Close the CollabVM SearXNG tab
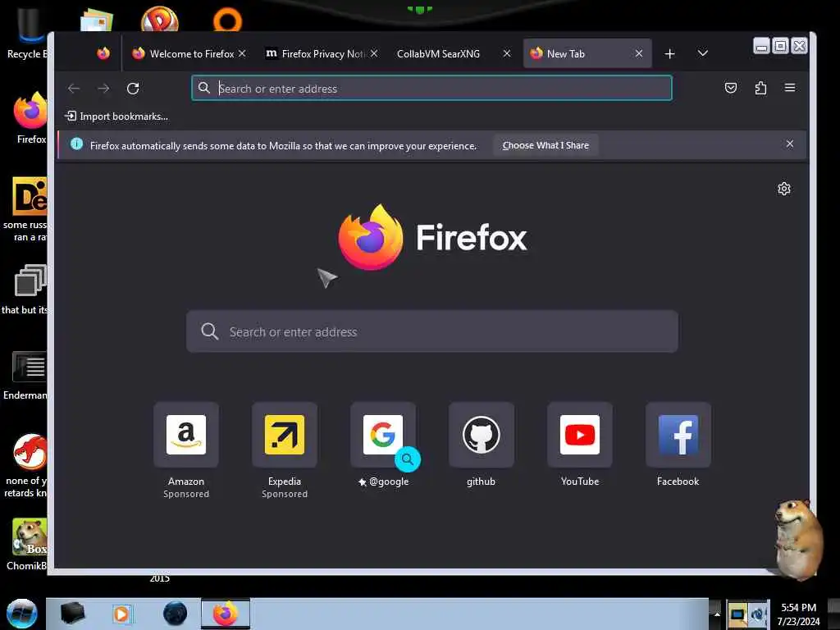 coord(507,53)
